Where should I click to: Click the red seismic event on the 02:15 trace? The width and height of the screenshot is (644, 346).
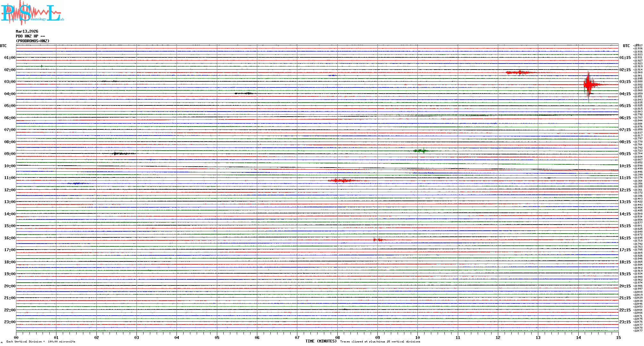[x=520, y=73]
